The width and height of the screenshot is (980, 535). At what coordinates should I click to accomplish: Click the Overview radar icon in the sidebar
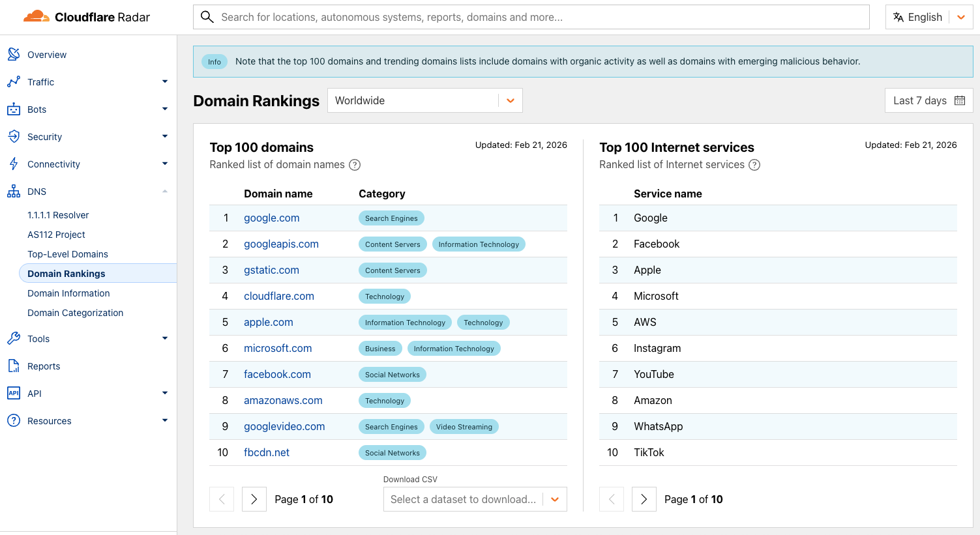coord(14,55)
